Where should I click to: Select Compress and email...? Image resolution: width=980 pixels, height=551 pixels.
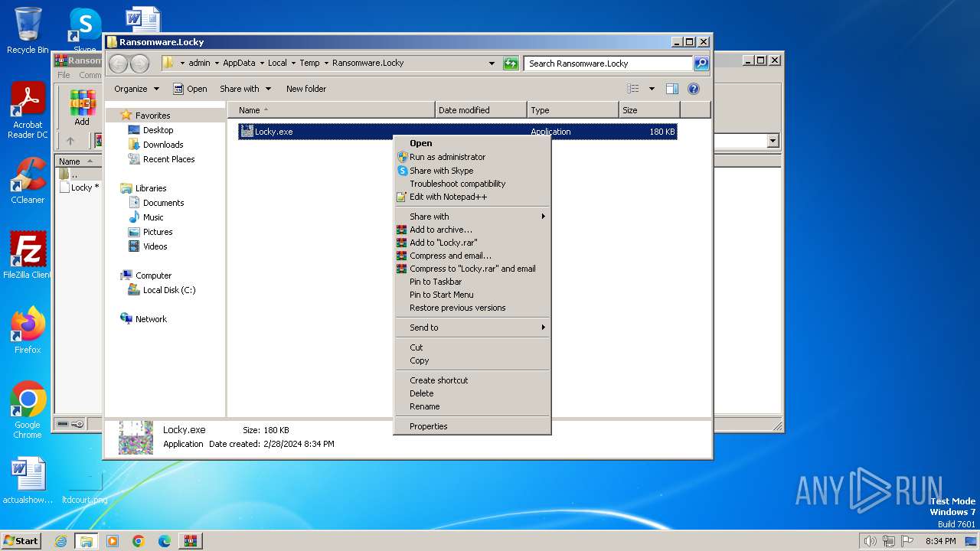(x=472, y=256)
